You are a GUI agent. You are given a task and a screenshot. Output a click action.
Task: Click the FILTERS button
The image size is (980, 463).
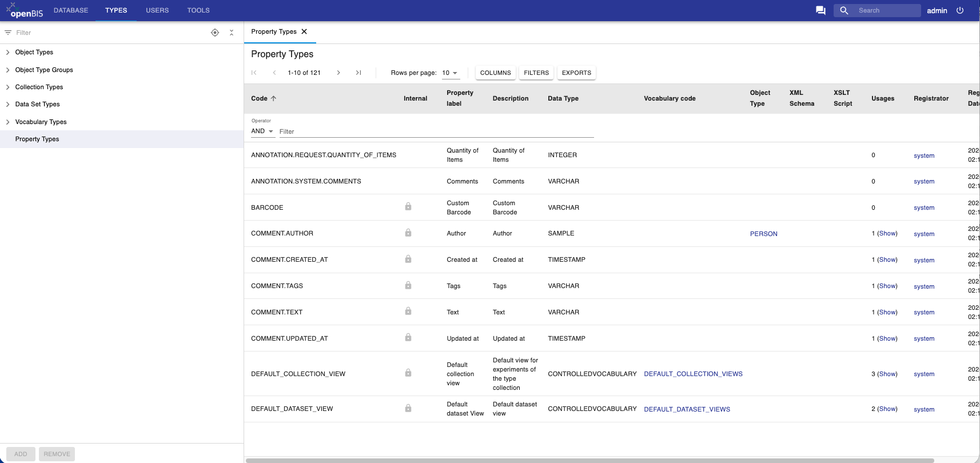[x=536, y=73]
